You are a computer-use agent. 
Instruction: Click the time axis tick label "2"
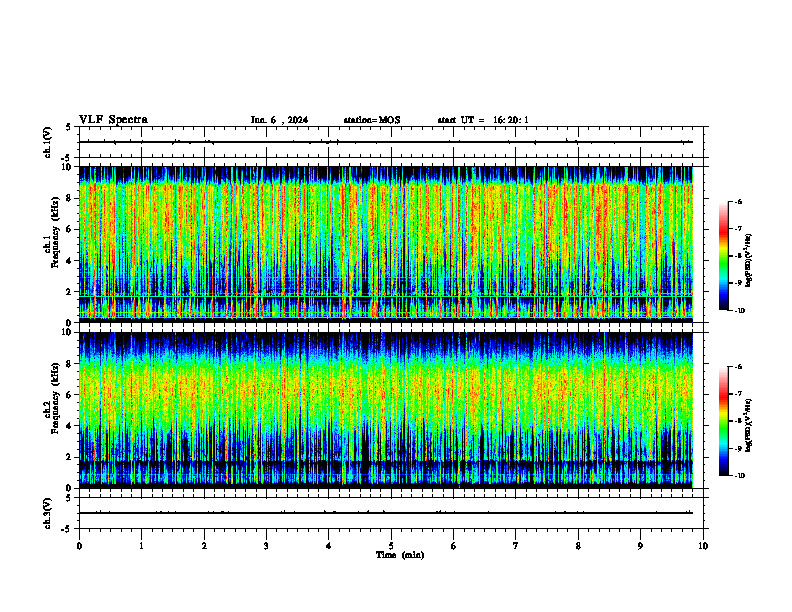pos(204,546)
